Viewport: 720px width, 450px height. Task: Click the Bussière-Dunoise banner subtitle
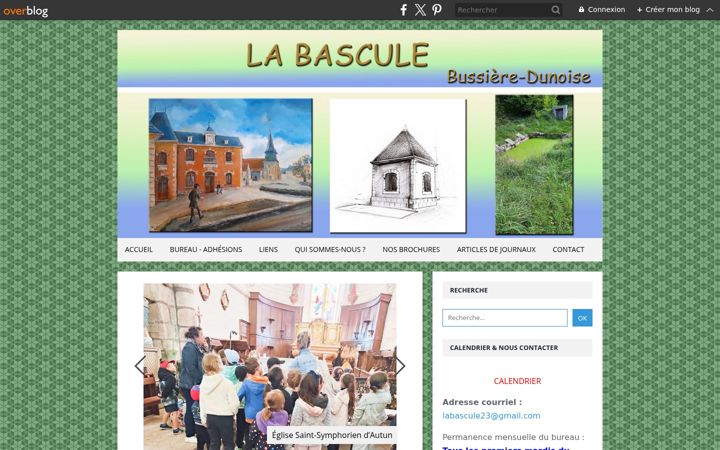(x=518, y=77)
